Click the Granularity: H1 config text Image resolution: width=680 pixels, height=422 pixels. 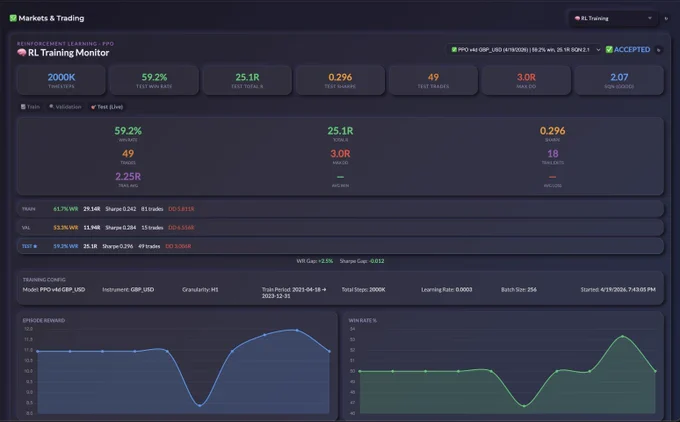point(200,289)
